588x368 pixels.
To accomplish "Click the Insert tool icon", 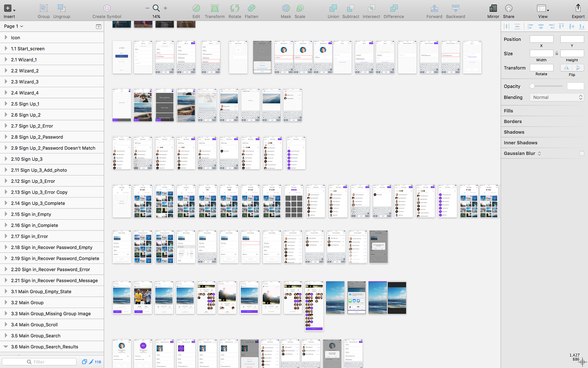I will tap(8, 8).
